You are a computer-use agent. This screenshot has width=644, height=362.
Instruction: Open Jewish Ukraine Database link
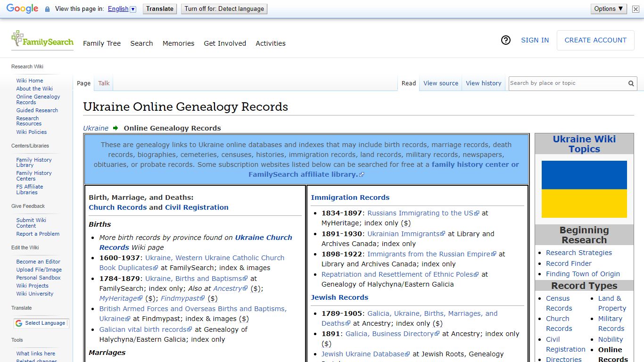(366, 354)
